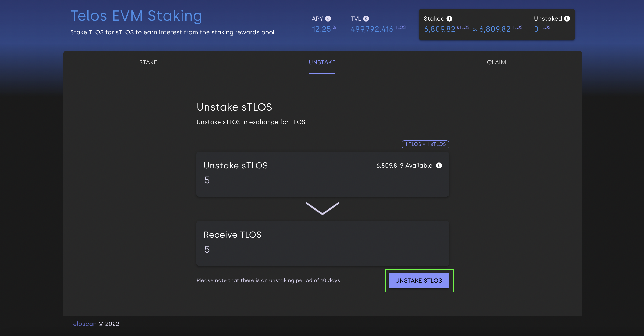Open the CLAIM tab
Viewport: 644px width, 336px height.
496,62
